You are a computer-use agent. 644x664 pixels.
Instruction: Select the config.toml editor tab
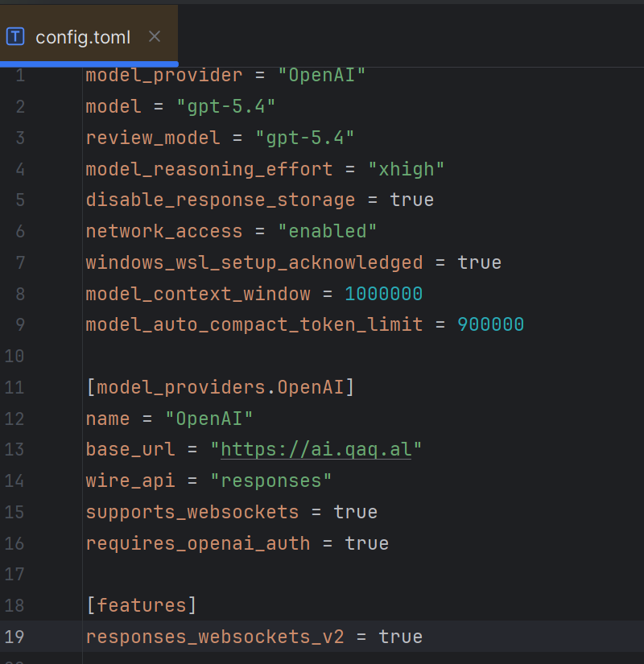coord(89,36)
